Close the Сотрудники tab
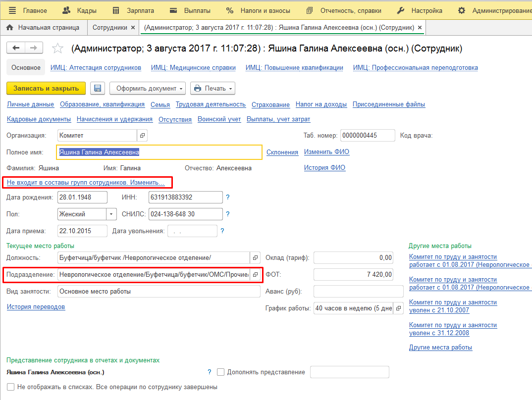Screen dimensions: 532x400 click(x=133, y=28)
